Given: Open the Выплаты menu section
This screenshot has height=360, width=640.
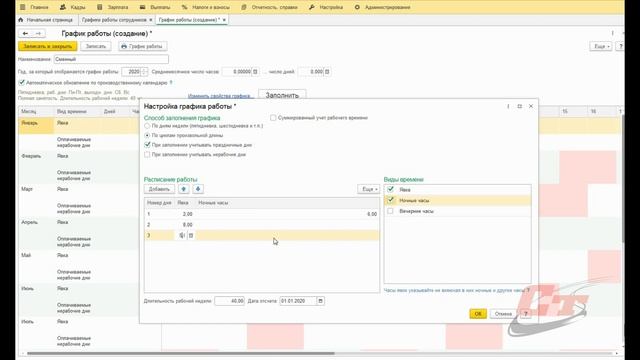Looking at the screenshot, I should [155, 7].
